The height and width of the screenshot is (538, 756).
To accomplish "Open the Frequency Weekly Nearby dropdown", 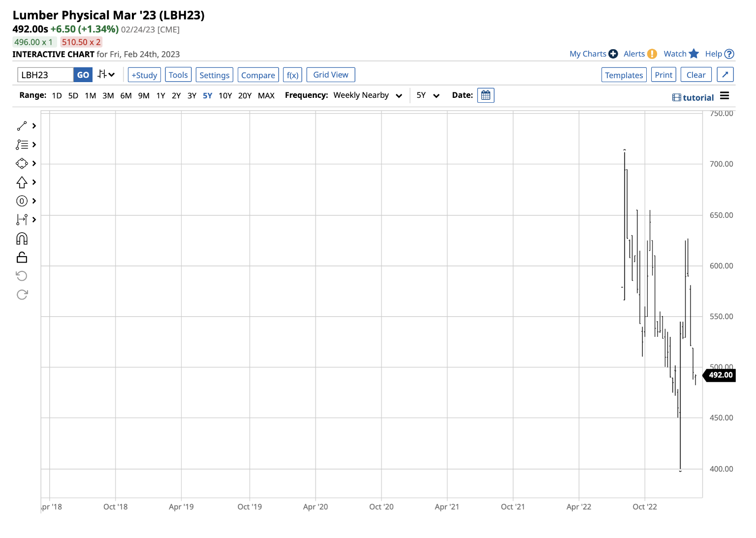I will click(367, 95).
